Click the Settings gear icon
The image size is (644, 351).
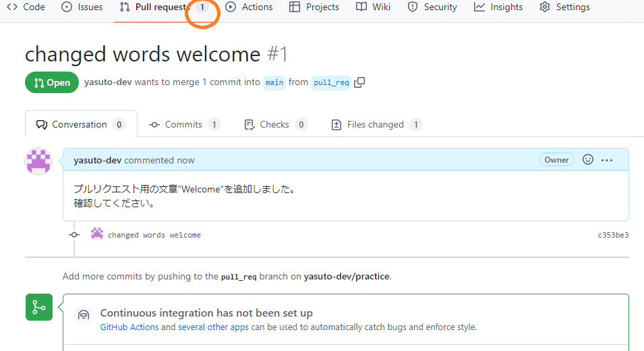545,7
